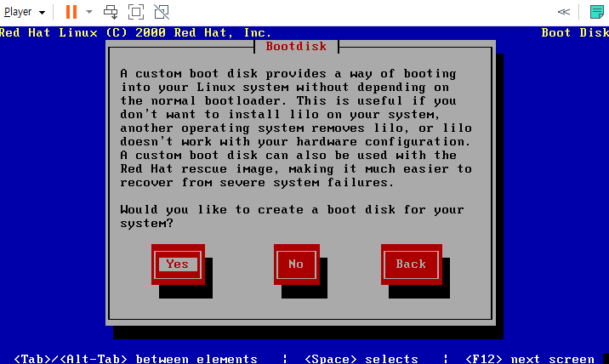The image size is (609, 364).
Task: Toggle Unity mode icon
Action: (x=162, y=12)
